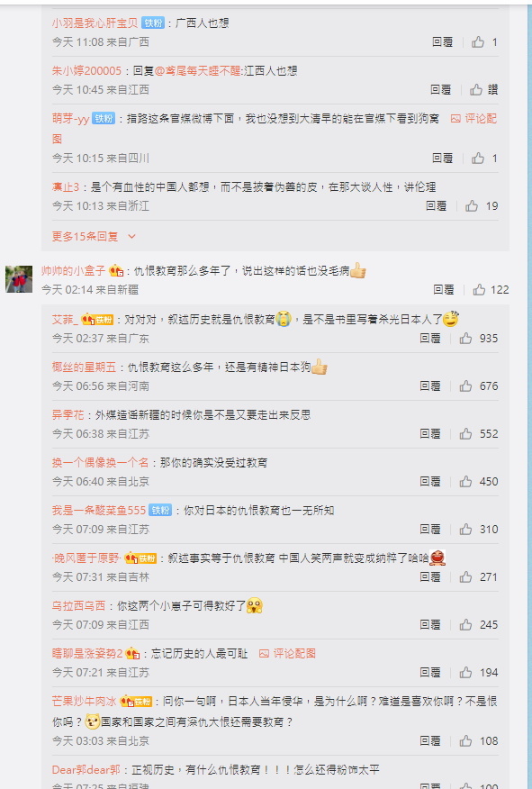Open the avatar thumbnail of 帅帅的小盒子
Image resolution: width=532 pixels, height=789 pixels.
click(x=19, y=279)
